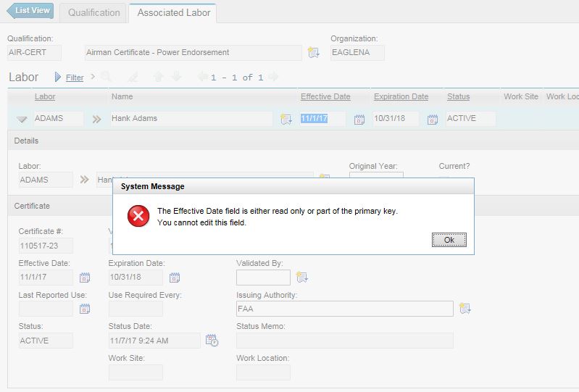Click the Validated By lookup icon
This screenshot has width=579, height=392.
(x=302, y=278)
